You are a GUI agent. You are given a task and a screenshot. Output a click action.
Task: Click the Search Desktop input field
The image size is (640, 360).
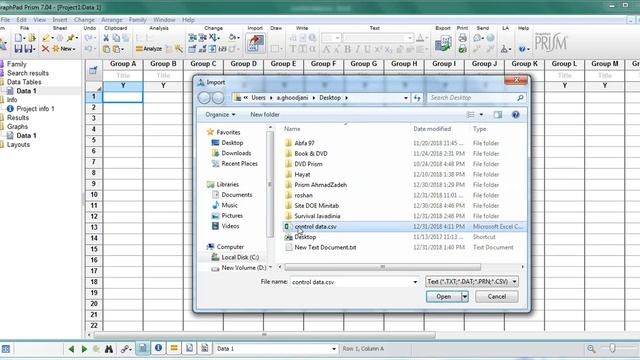[x=473, y=98]
